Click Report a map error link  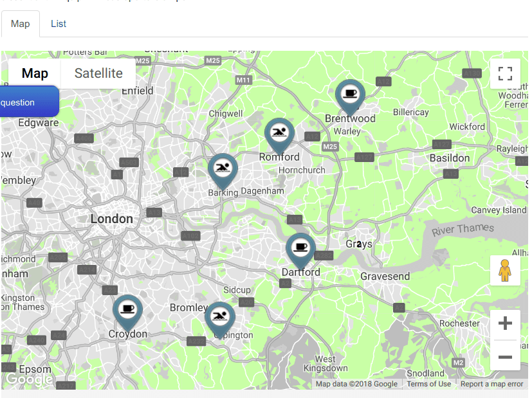click(x=491, y=384)
